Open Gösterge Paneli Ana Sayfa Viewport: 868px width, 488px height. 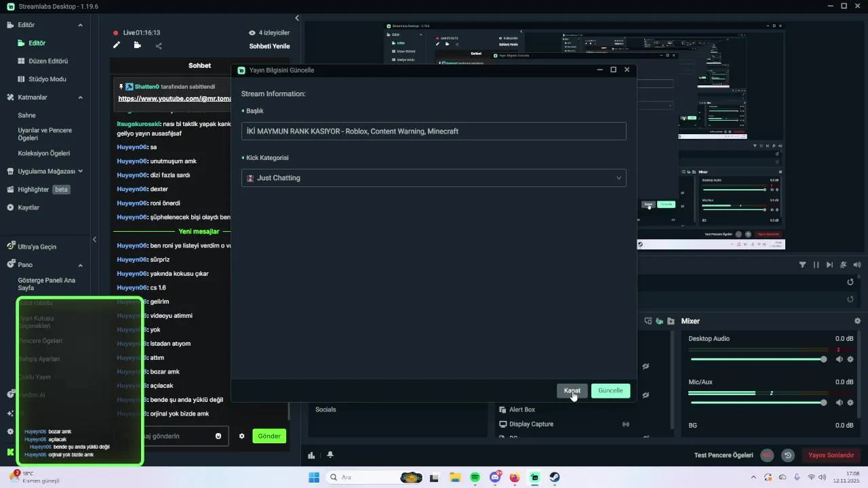(x=46, y=284)
